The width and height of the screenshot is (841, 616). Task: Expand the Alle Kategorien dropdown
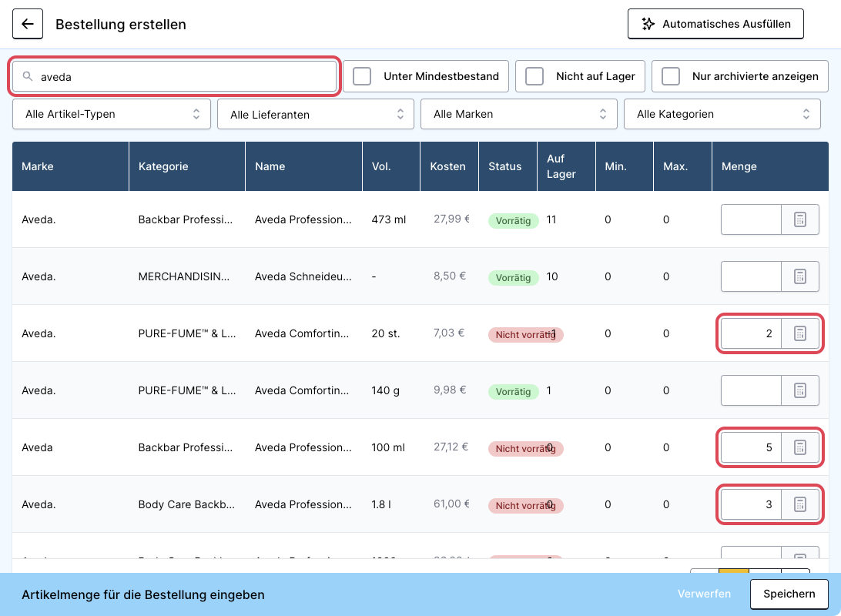coord(722,114)
